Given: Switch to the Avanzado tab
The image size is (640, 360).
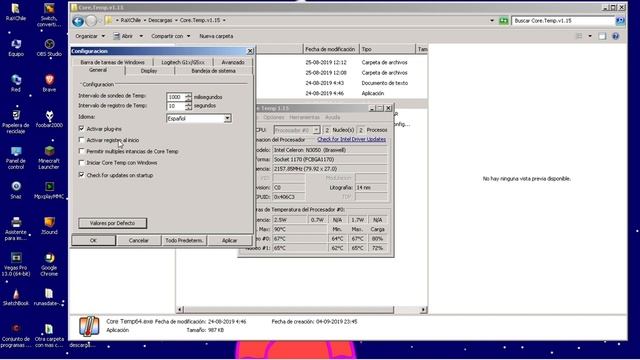Looking at the screenshot, I should (x=233, y=62).
